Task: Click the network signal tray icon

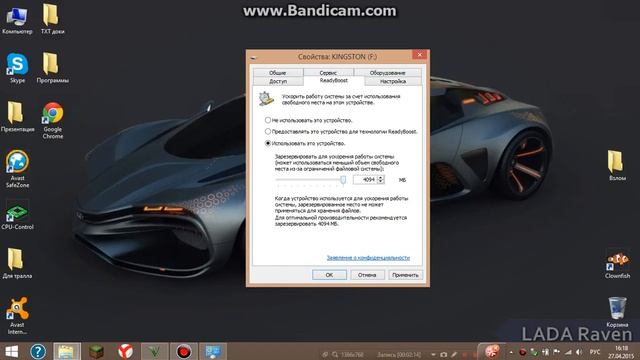Action: (x=568, y=352)
